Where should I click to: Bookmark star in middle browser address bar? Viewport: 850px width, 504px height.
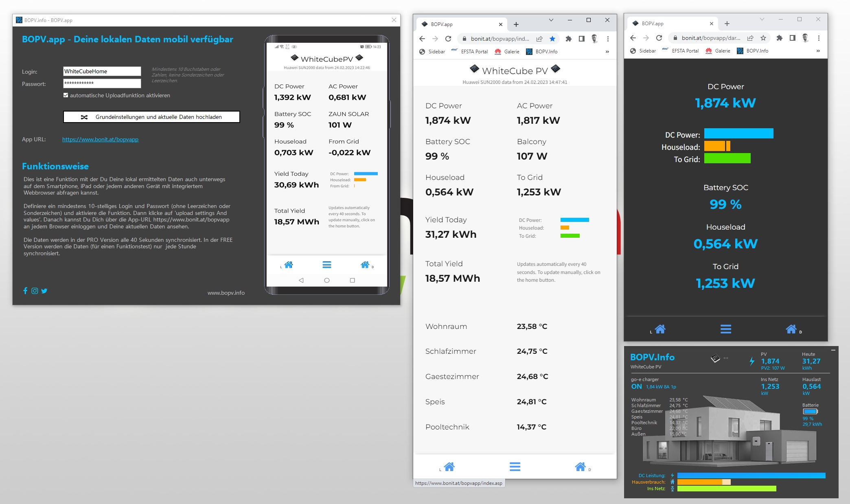tap(552, 39)
